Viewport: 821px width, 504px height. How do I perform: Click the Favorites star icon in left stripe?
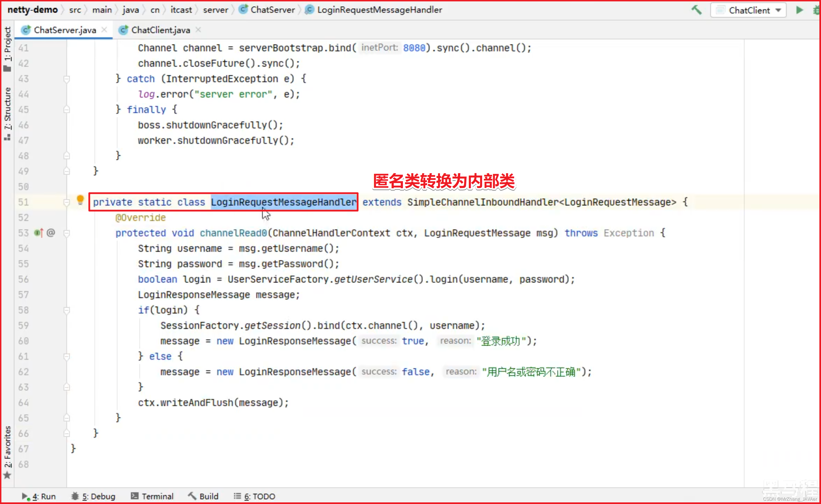click(7, 475)
